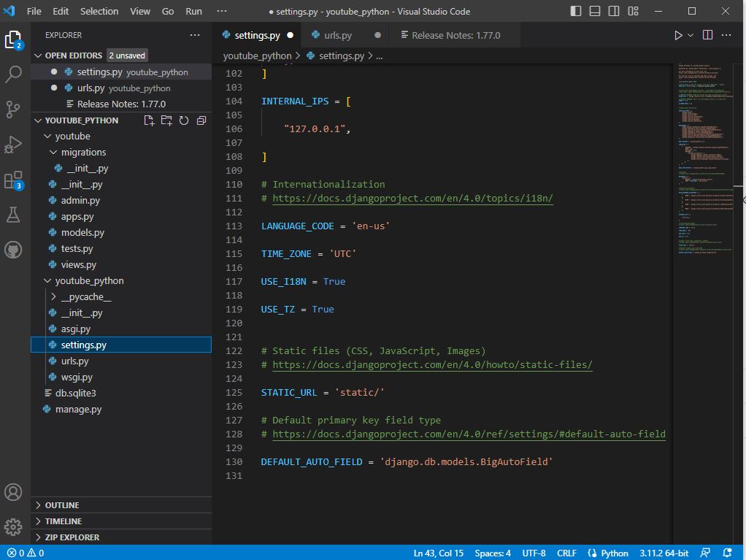Open the Manage gear icon
This screenshot has width=746, height=560.
[13, 526]
